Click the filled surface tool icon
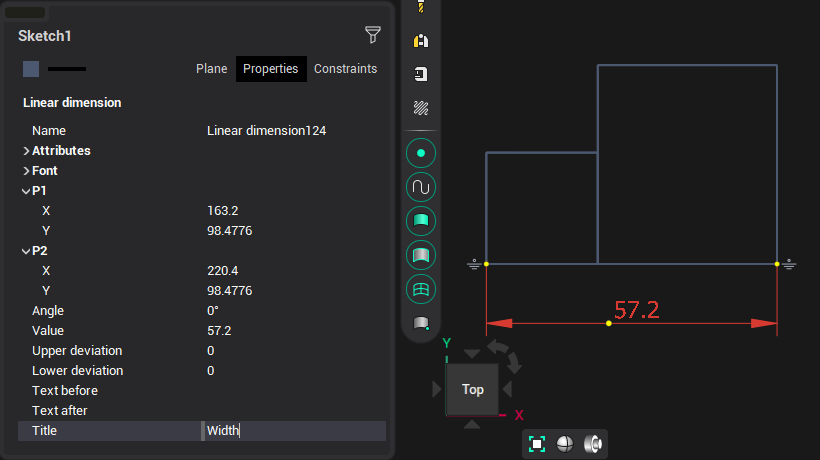Viewport: 820px width, 460px height. click(421, 221)
